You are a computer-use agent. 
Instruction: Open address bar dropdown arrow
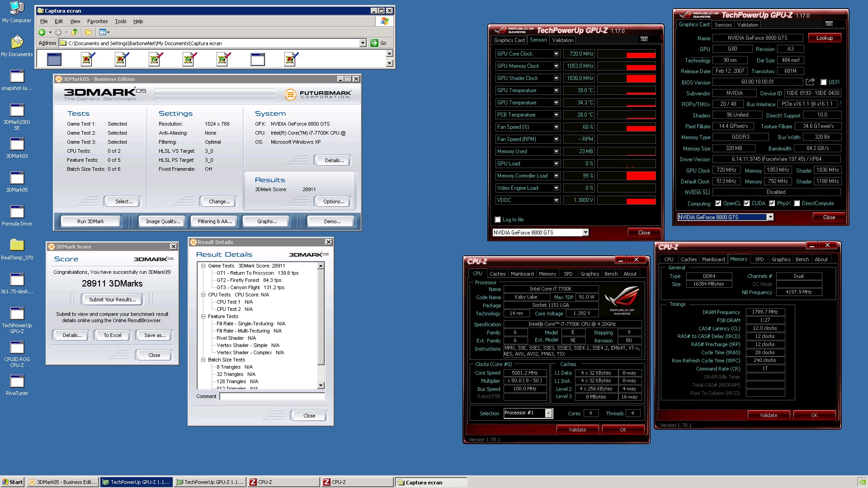362,43
